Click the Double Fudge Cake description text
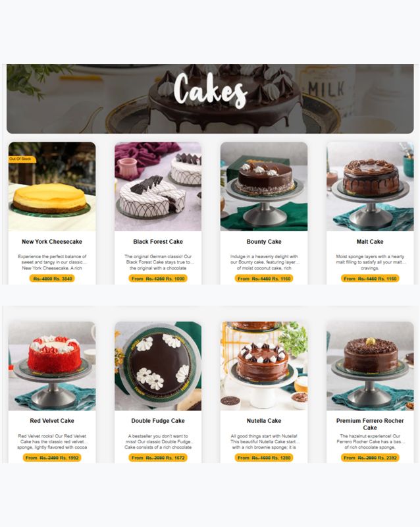 [158, 441]
